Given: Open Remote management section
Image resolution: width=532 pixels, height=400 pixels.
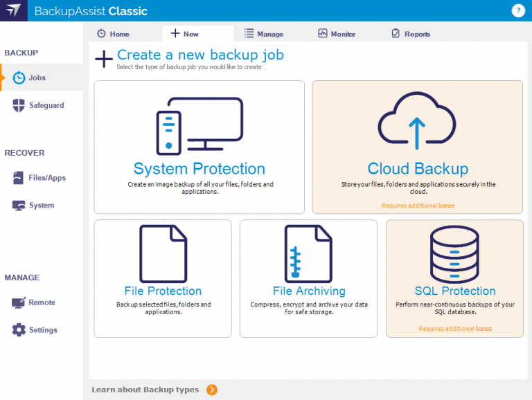Looking at the screenshot, I should [42, 302].
